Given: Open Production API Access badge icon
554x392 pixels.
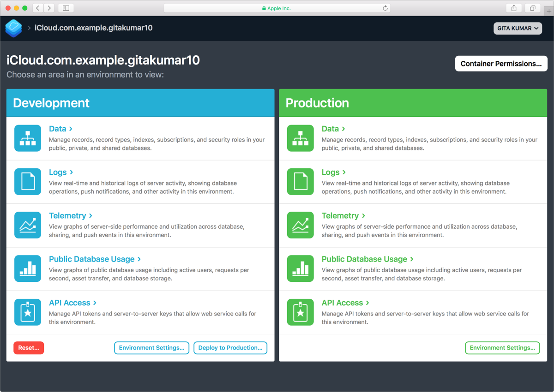Looking at the screenshot, I should pyautogui.click(x=301, y=312).
